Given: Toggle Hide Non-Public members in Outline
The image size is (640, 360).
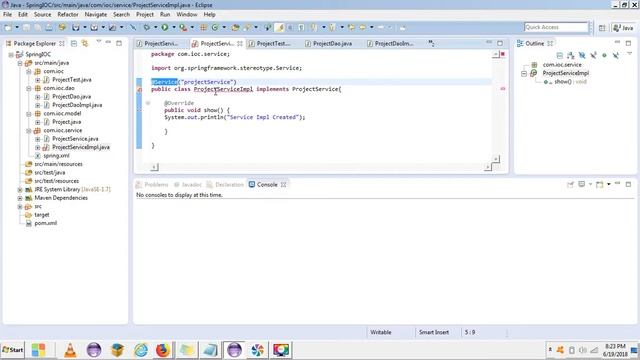Looking at the screenshot, I should [604, 55].
